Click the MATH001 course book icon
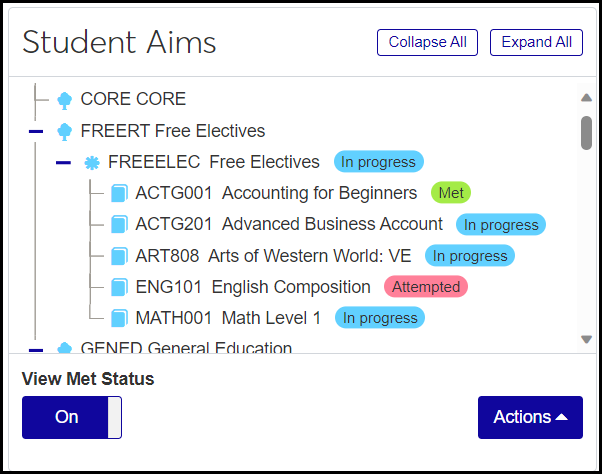Image resolution: width=602 pixels, height=474 pixels. pos(120,318)
